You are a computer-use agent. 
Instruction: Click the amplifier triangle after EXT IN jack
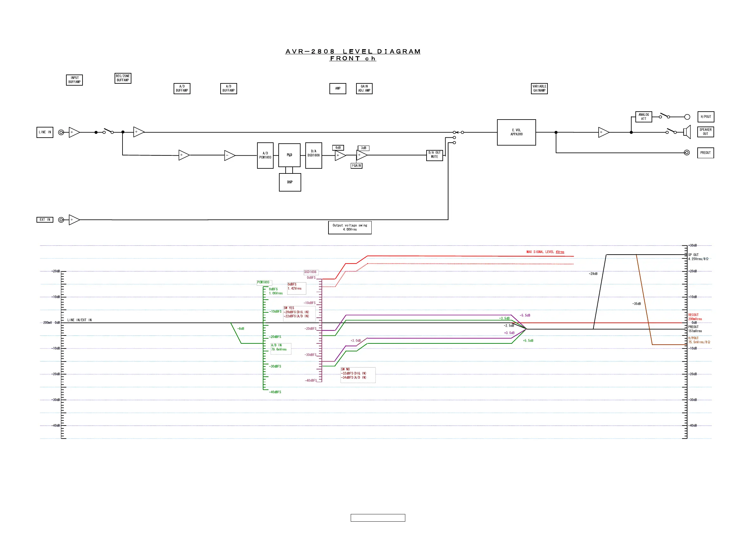tap(74, 220)
